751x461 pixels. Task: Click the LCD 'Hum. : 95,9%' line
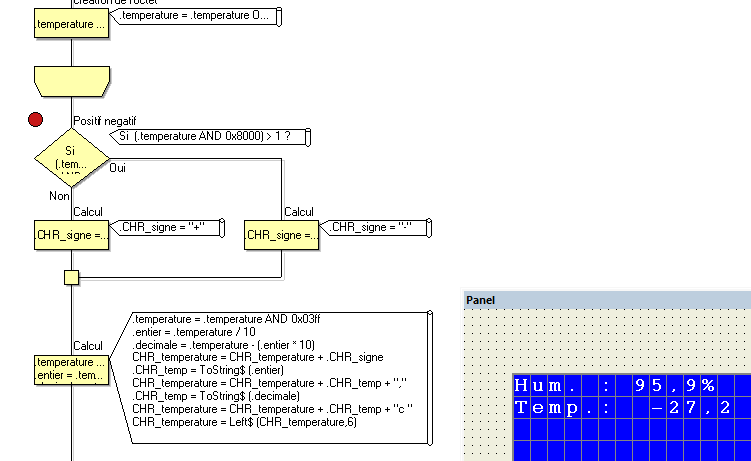[615, 385]
